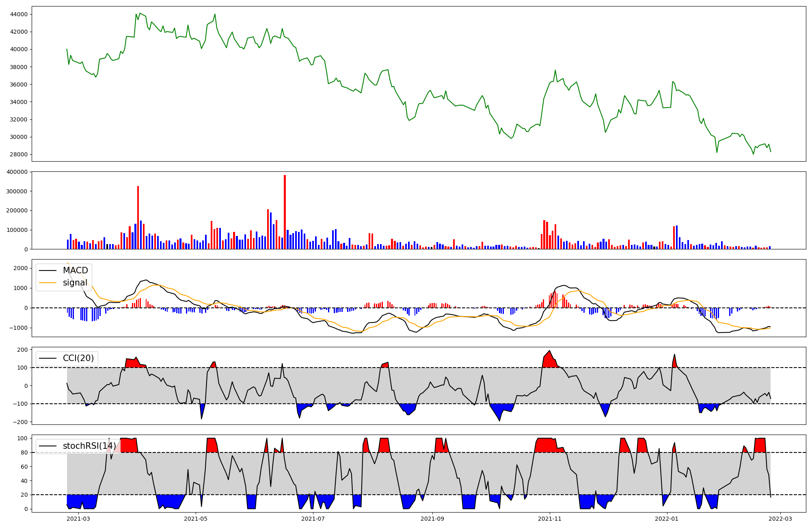Click the orange signal legend line
Image resolution: width=812 pixels, height=528 pixels.
[49, 283]
